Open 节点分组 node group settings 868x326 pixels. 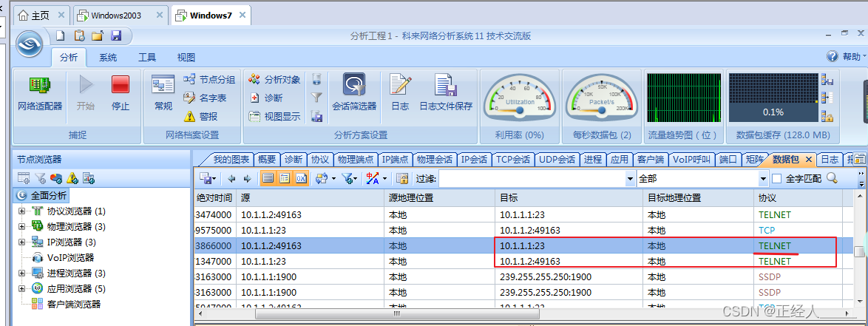[x=209, y=80]
